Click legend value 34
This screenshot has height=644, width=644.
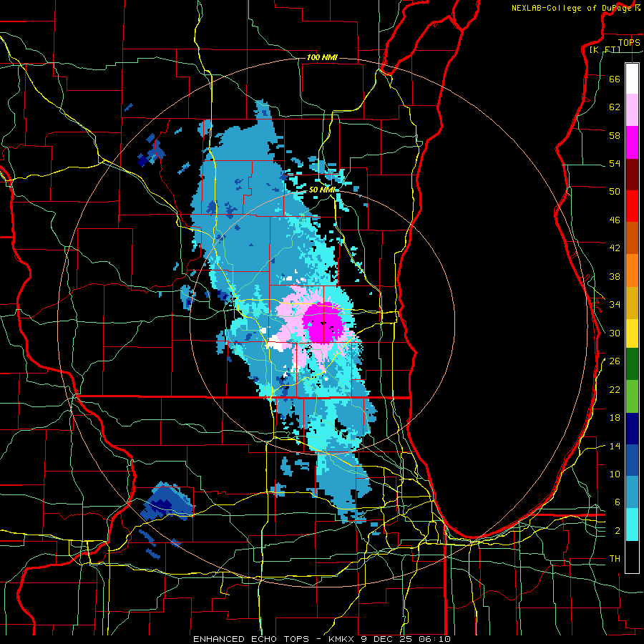pos(615,305)
